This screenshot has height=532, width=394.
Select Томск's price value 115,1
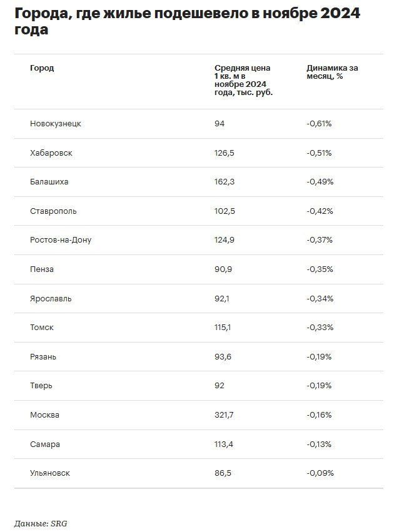tap(223, 328)
